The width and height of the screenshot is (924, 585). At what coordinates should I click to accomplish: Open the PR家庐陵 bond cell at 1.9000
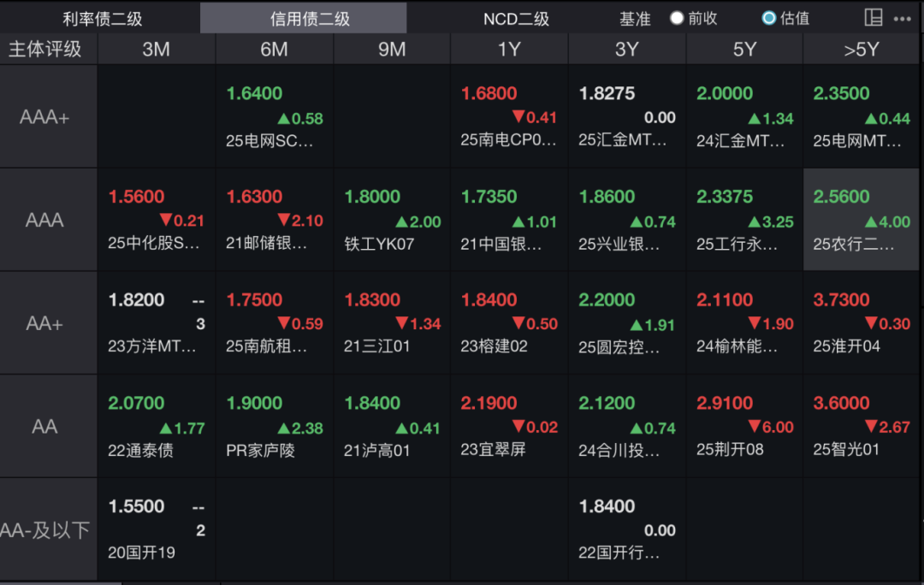[x=274, y=426]
